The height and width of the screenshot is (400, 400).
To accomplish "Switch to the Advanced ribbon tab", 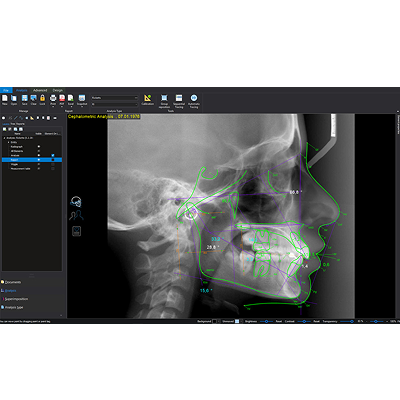I will click(40, 90).
